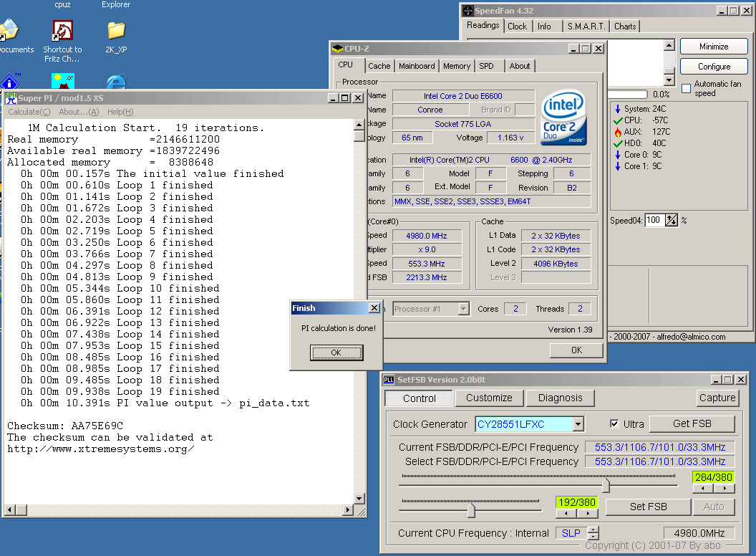Minimize the CPU-Z window
Image resolution: width=756 pixels, height=556 pixels.
point(573,49)
